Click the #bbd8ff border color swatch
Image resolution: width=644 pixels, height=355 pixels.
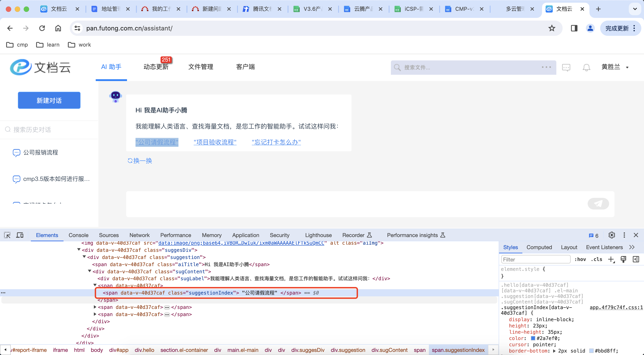[x=591, y=351]
